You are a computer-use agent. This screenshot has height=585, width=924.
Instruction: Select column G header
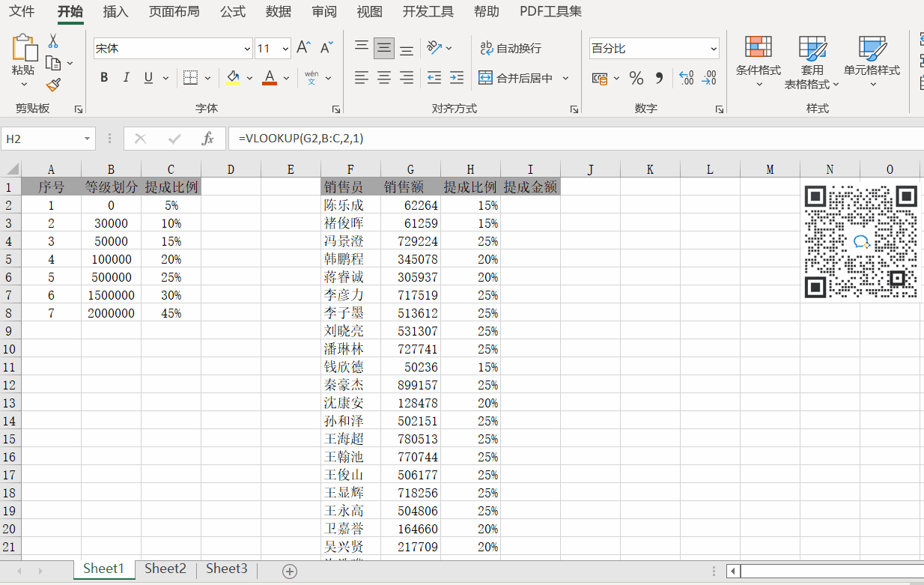coord(410,169)
